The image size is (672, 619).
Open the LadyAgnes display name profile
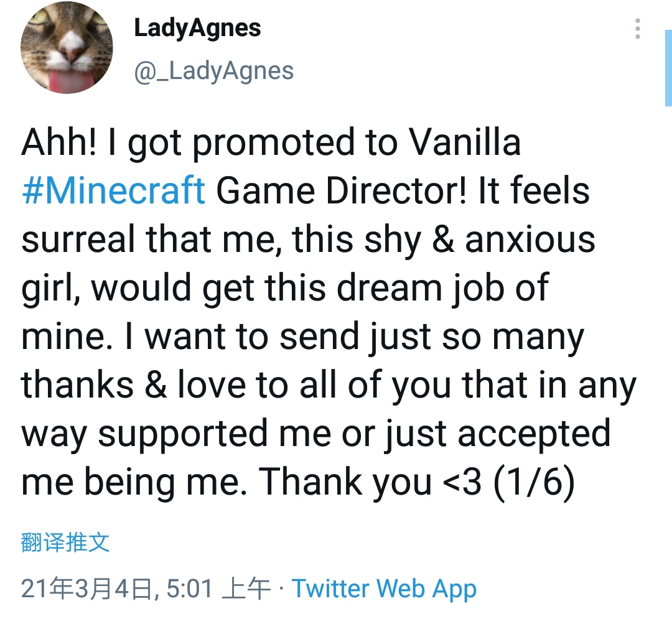click(x=197, y=28)
